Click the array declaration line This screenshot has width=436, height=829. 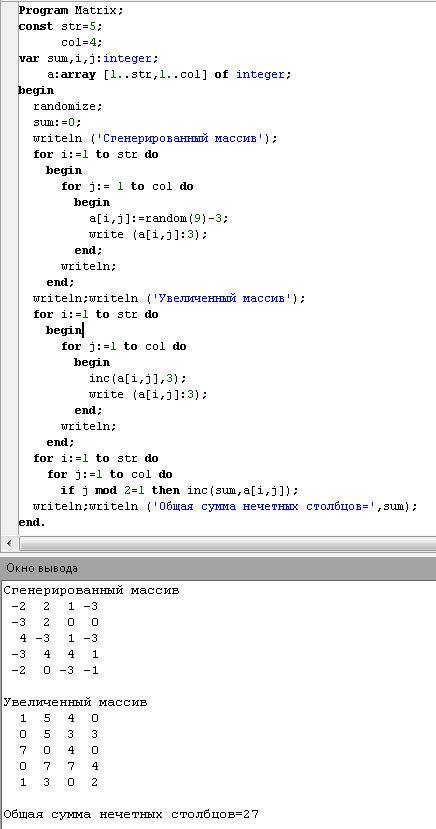(169, 74)
